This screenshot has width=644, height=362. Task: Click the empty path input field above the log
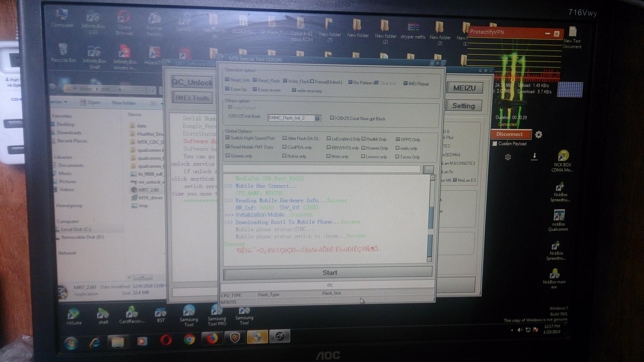(x=322, y=169)
